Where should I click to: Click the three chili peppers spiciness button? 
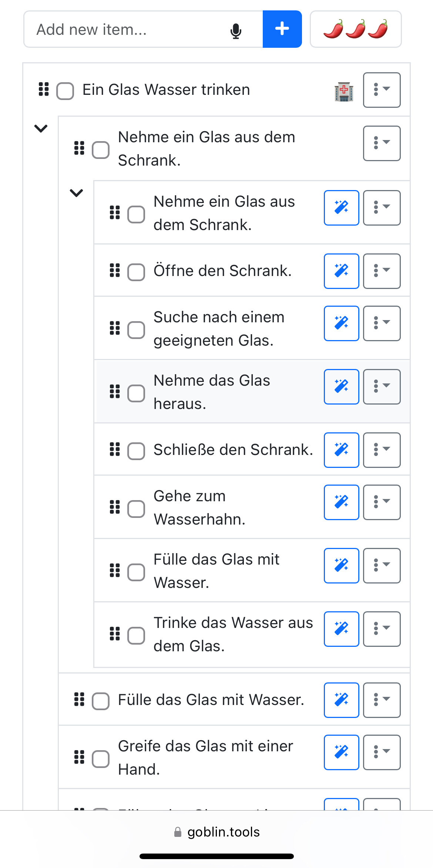355,29
